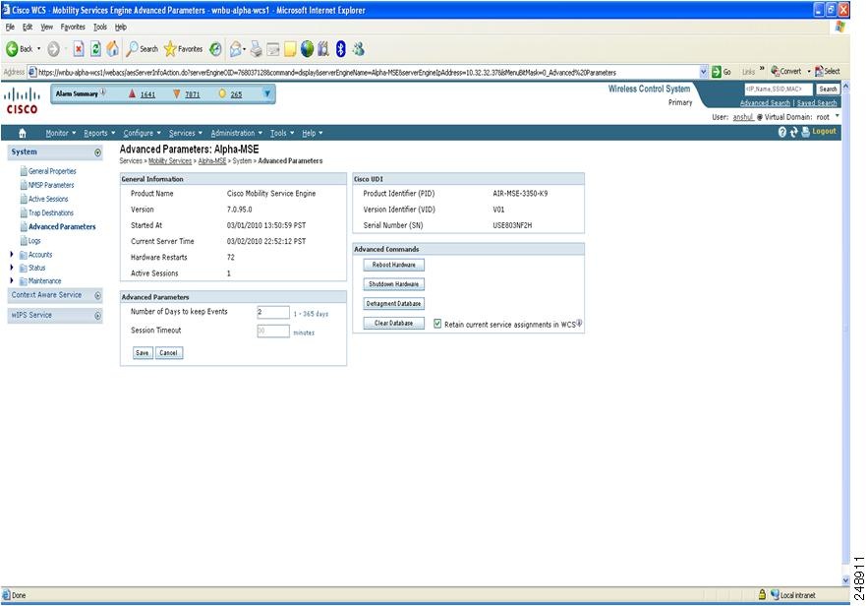
Task: Click the WCS home icon in navigation bar
Action: pos(20,133)
